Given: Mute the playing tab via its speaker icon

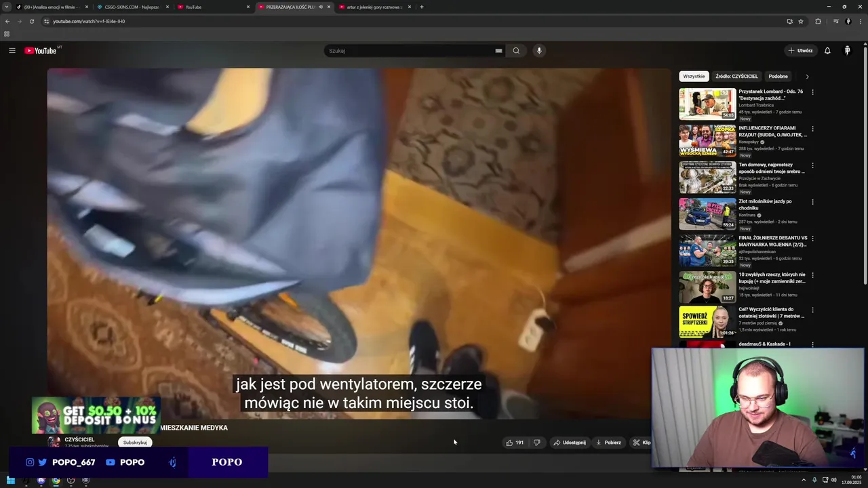Looking at the screenshot, I should (x=321, y=7).
